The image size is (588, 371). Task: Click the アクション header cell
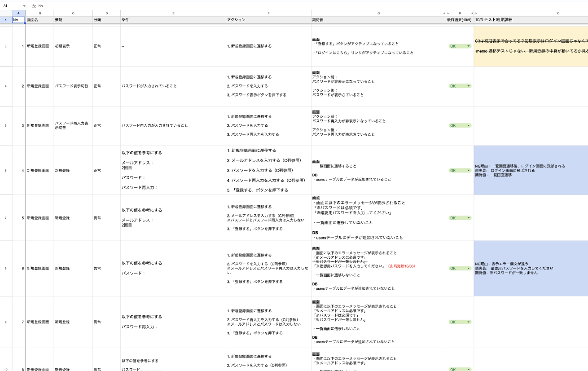coord(268,20)
